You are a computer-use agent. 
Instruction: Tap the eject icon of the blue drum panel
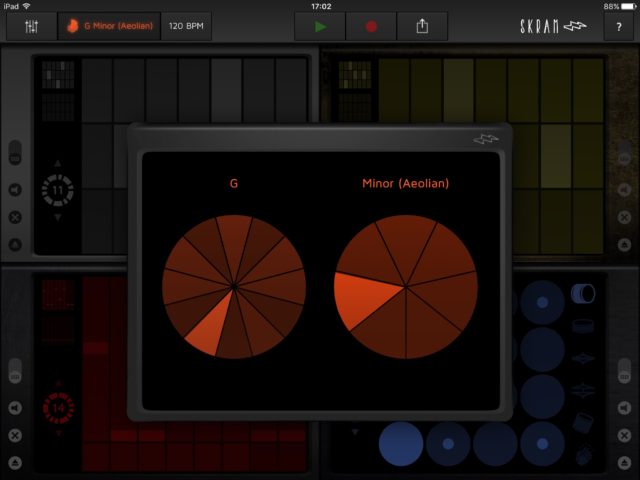(624, 462)
